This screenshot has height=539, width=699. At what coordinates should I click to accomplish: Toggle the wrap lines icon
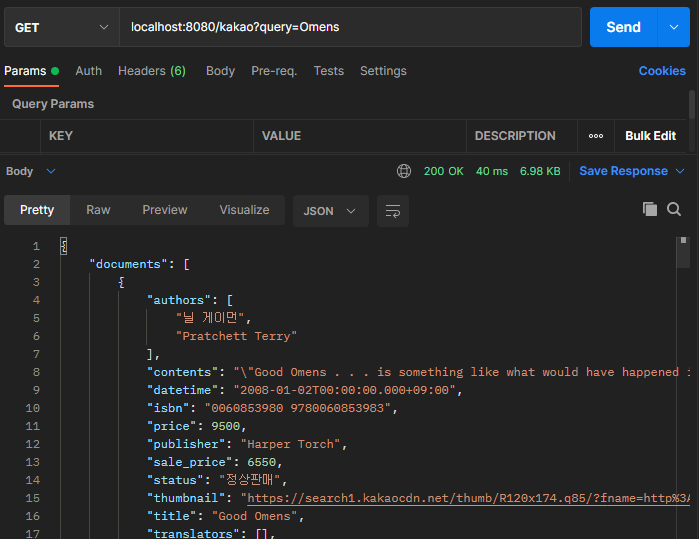(393, 211)
